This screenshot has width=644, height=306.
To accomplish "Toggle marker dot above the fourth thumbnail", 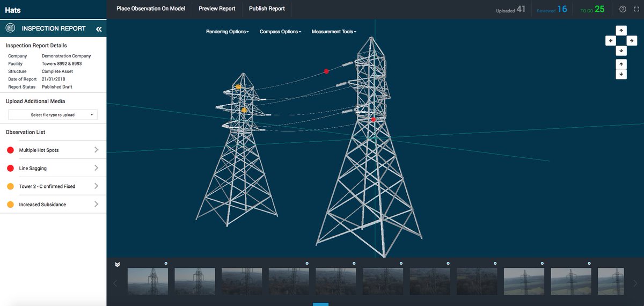I will (x=307, y=263).
